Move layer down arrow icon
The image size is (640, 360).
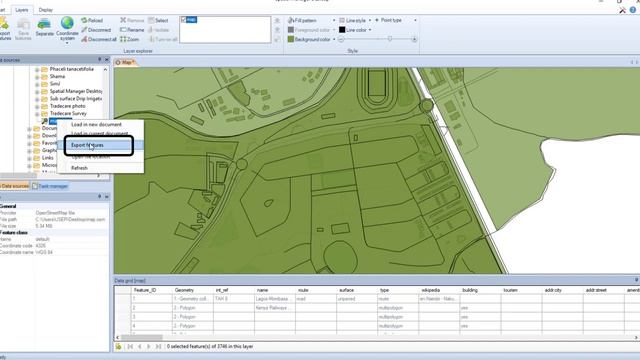pos(277,39)
